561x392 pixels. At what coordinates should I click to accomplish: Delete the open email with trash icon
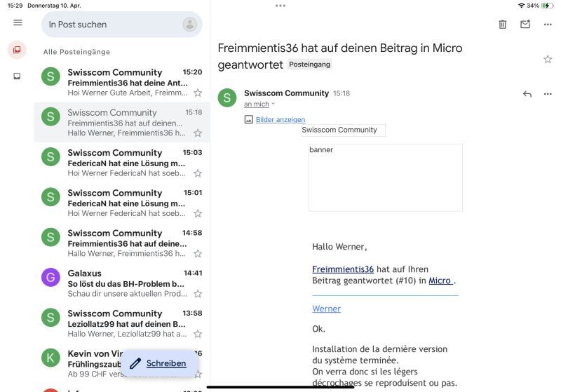coord(502,25)
